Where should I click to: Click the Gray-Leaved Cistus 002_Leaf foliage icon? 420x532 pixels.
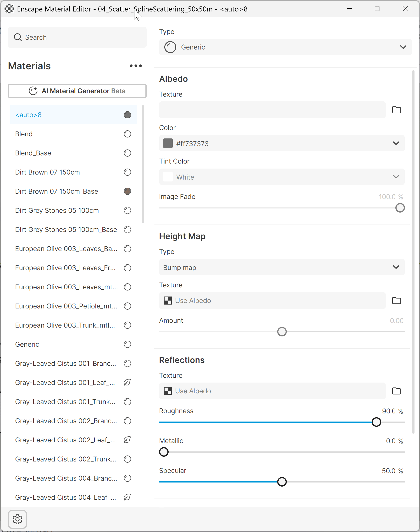pos(127,440)
